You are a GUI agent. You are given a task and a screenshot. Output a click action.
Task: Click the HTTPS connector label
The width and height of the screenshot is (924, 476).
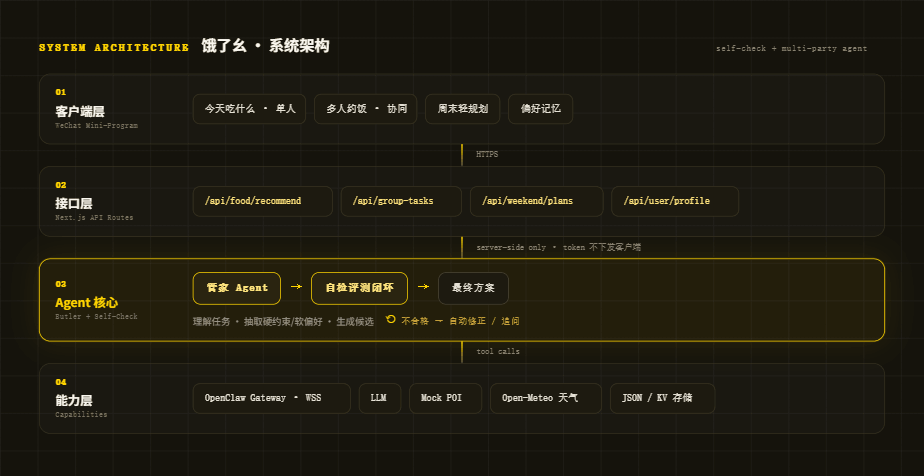(487, 154)
